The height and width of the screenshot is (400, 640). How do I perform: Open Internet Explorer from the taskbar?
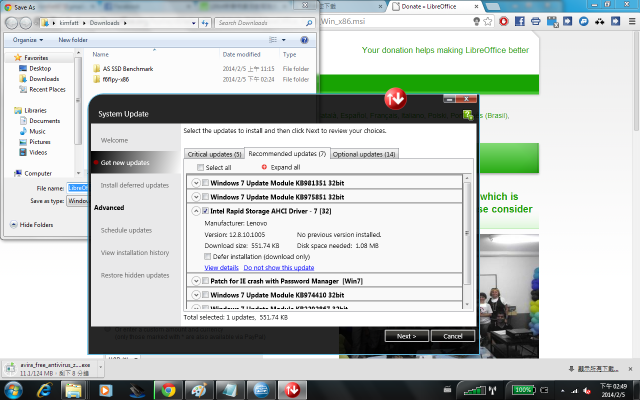click(x=44, y=390)
